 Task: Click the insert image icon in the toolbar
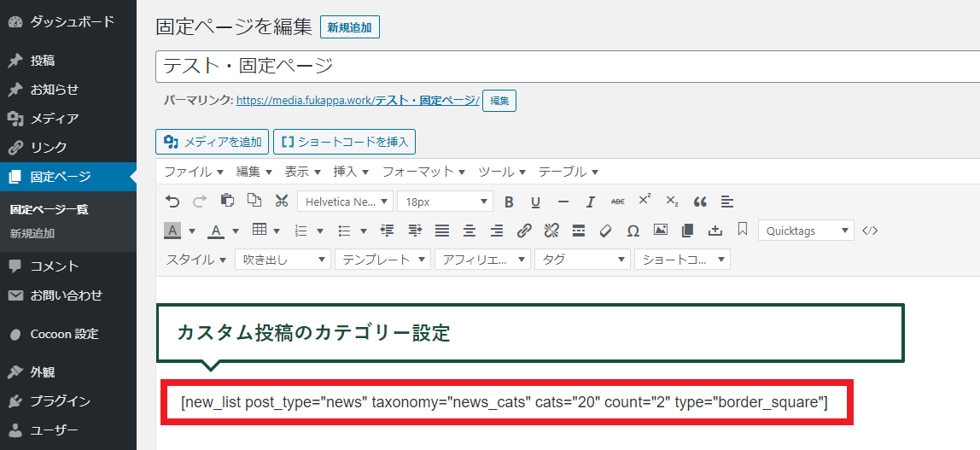pos(660,231)
